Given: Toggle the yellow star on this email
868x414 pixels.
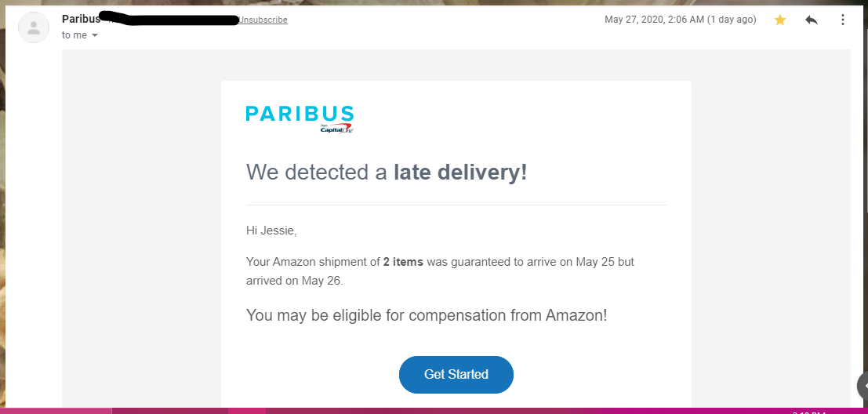Looking at the screenshot, I should tap(780, 20).
